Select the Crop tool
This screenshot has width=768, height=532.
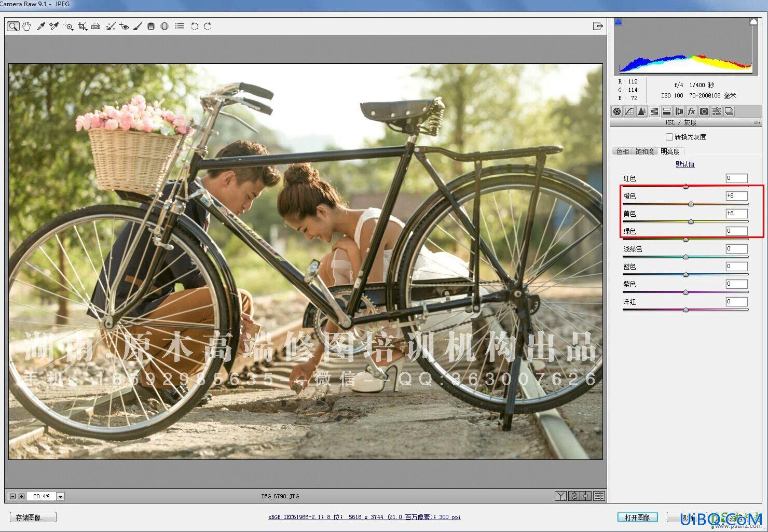[x=82, y=26]
